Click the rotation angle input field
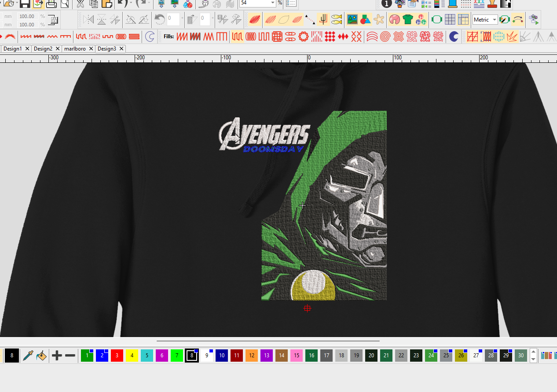The height and width of the screenshot is (392, 557). (173, 19)
